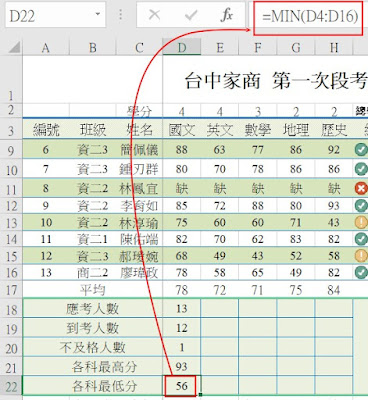Select row 22 header
The image size is (368, 400).
click(x=11, y=386)
